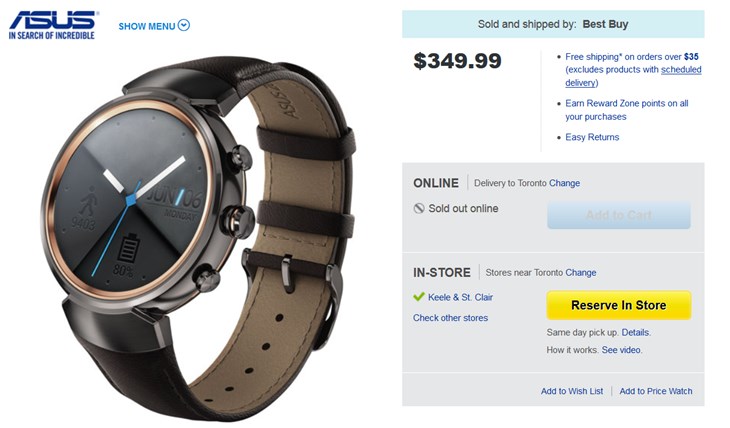Open same day pick up Details

635,332
